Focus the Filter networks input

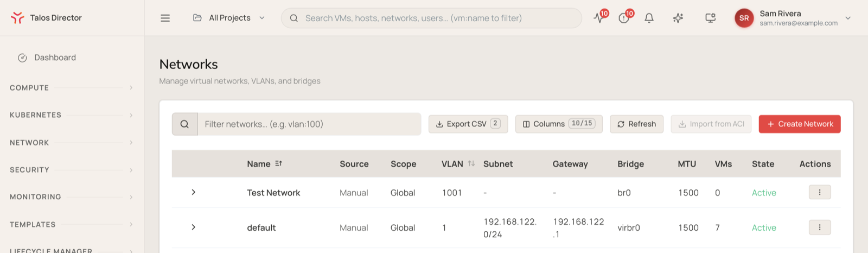(x=309, y=124)
